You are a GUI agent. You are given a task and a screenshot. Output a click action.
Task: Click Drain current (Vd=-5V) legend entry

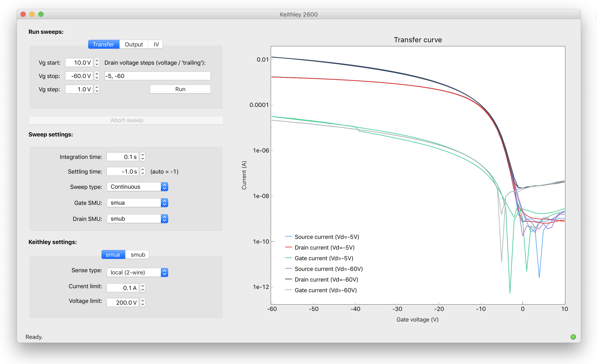(x=320, y=247)
